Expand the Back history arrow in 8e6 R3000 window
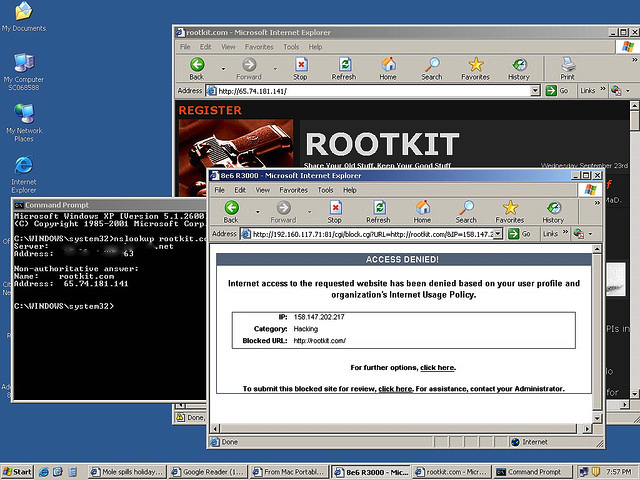640x480 pixels. [x=258, y=212]
